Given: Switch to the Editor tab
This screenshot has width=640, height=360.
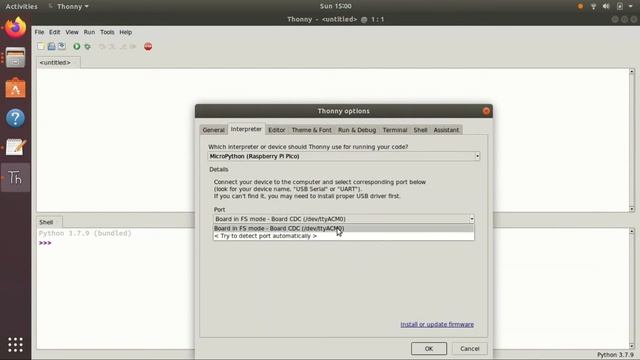Looking at the screenshot, I should pyautogui.click(x=276, y=130).
